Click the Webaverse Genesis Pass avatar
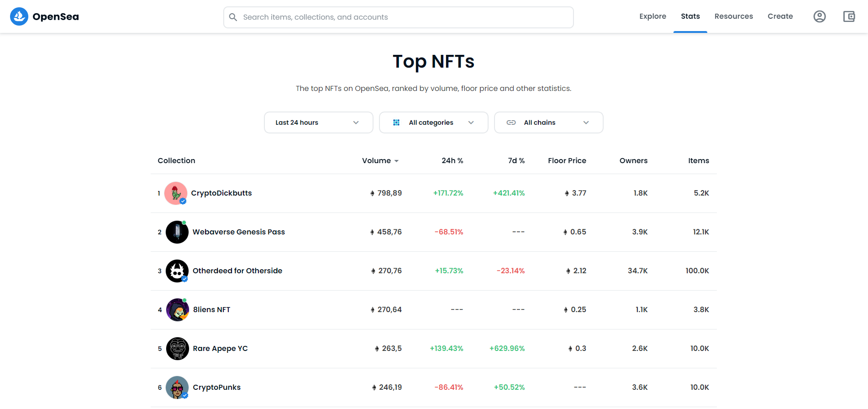The image size is (868, 409). (x=177, y=232)
